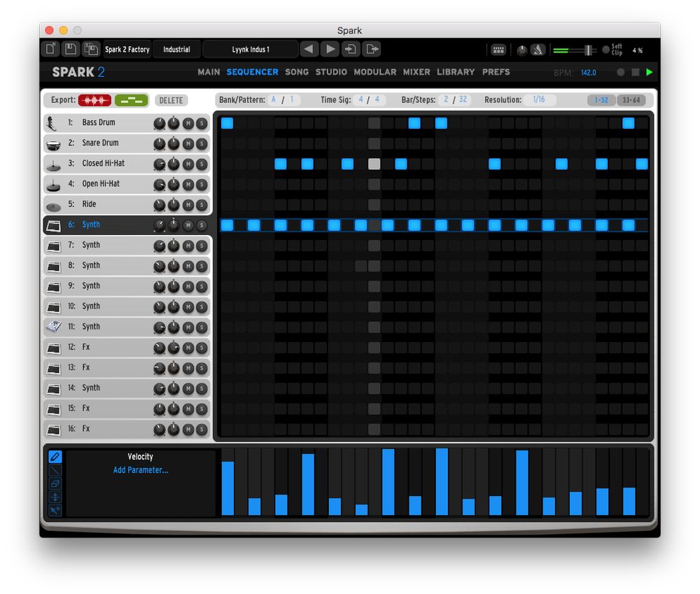Export pattern as MIDI with green button
The image size is (700, 594).
click(131, 100)
